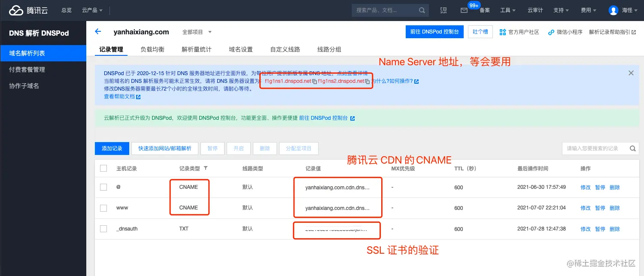Open the 支持 menu dropdown
644x276 pixels.
pos(561,10)
